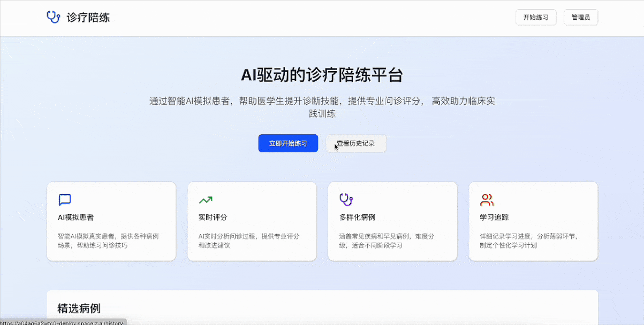
Task: Click the 精选病例 section heading
Action: [79, 308]
